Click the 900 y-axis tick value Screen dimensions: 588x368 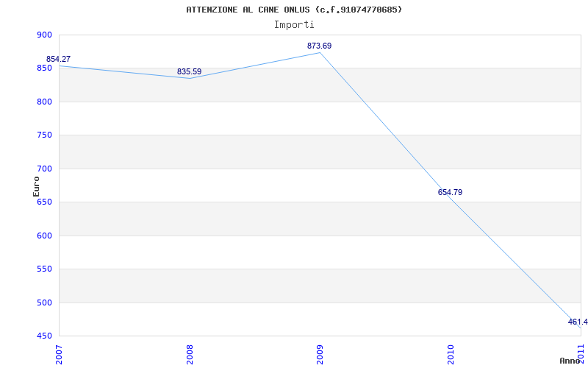44,35
